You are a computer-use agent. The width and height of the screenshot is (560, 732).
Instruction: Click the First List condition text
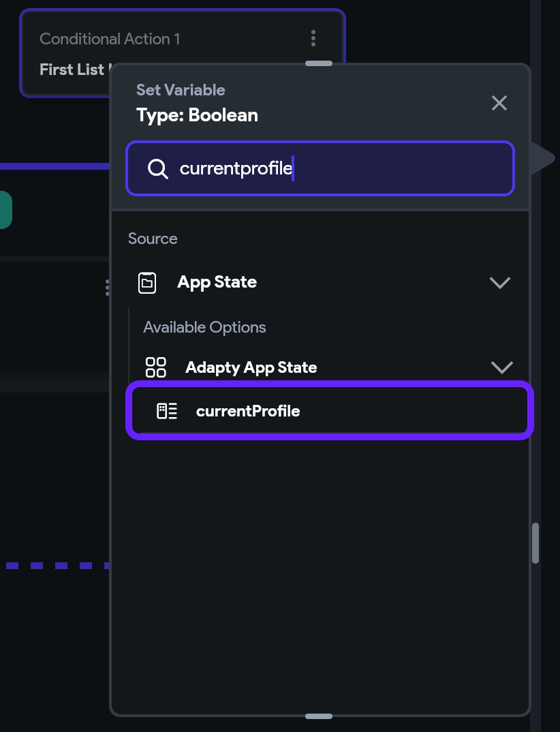click(72, 70)
